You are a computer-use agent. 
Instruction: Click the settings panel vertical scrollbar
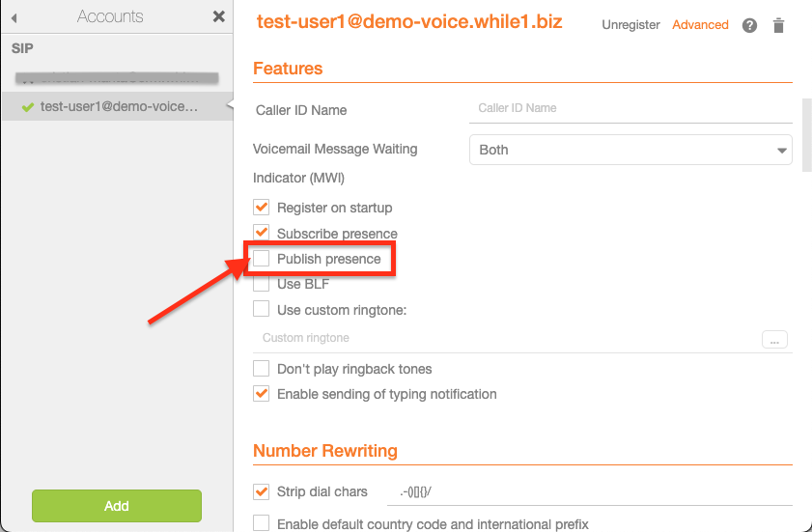pos(807,135)
